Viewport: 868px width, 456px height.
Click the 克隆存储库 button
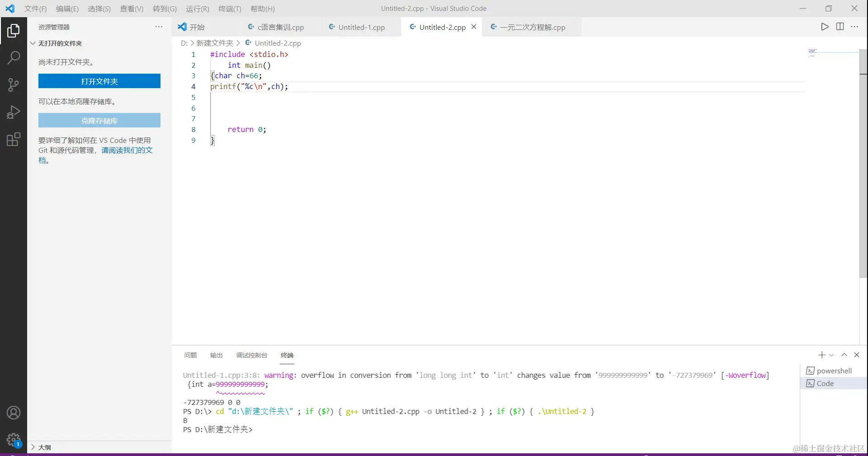click(99, 121)
